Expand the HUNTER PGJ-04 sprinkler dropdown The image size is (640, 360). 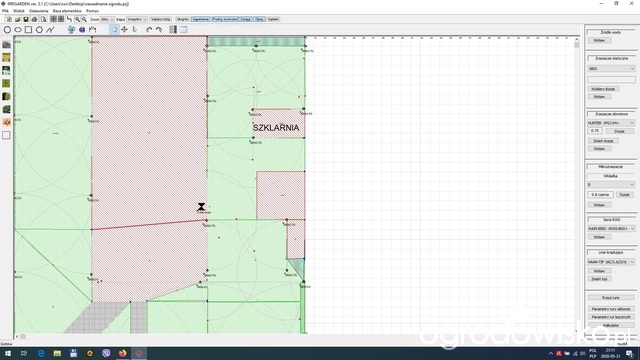(611, 123)
